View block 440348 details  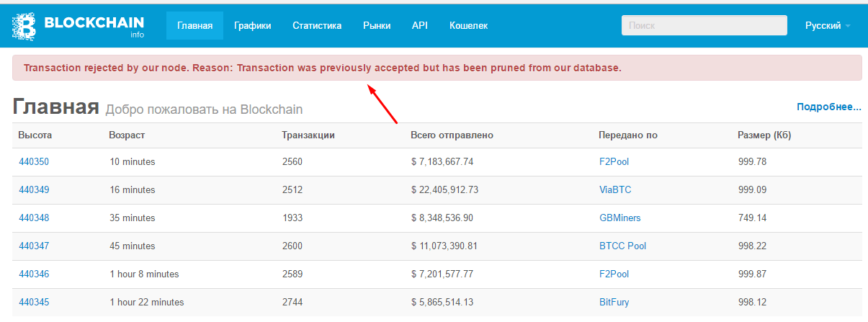click(34, 218)
